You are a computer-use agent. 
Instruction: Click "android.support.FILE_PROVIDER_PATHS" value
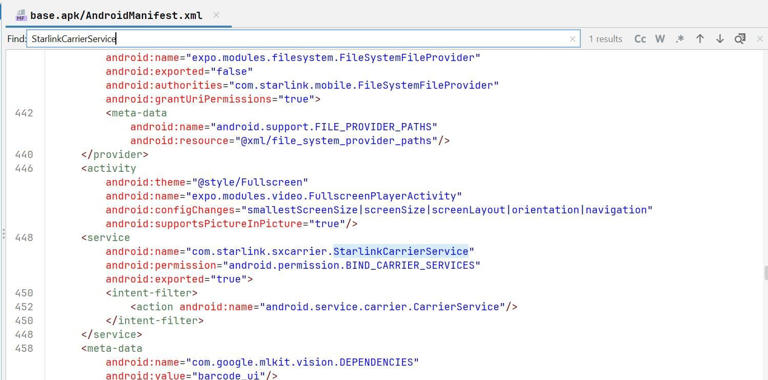pos(324,127)
